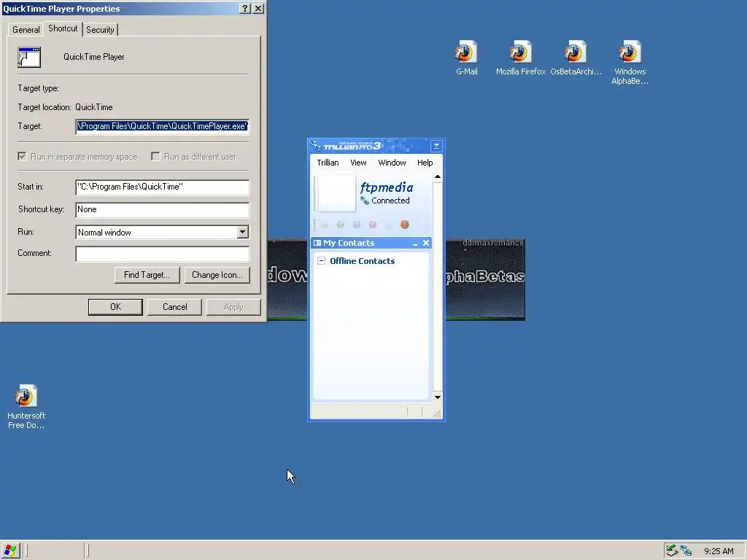
Task: Open the Help menu in Trillian
Action: point(425,163)
